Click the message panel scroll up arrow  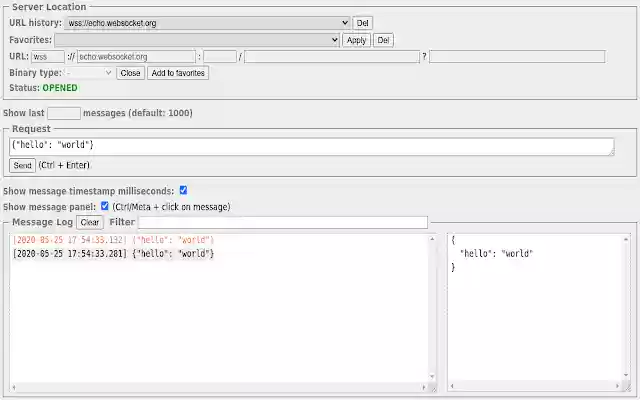click(626, 239)
